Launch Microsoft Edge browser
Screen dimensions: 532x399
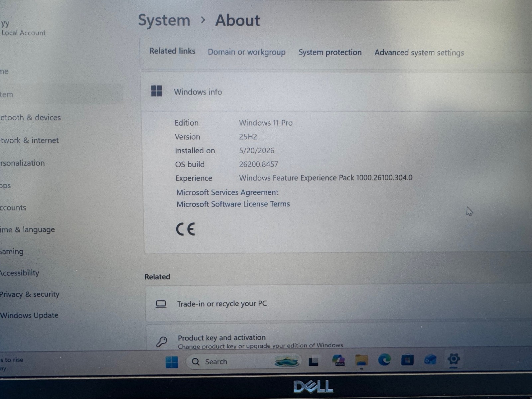point(384,360)
